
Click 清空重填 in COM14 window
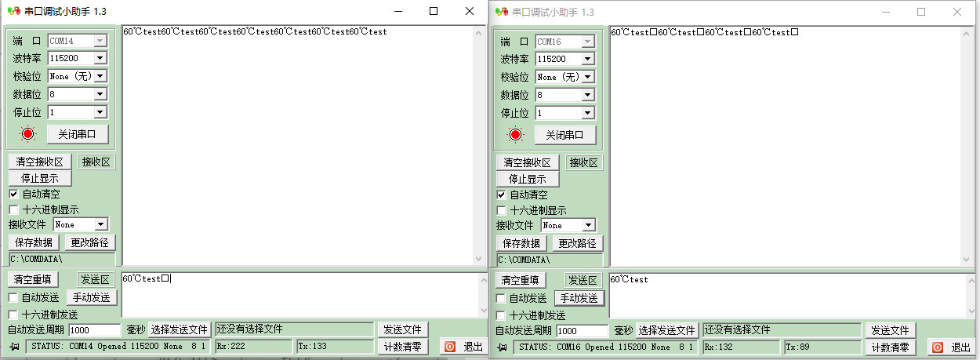pos(34,279)
